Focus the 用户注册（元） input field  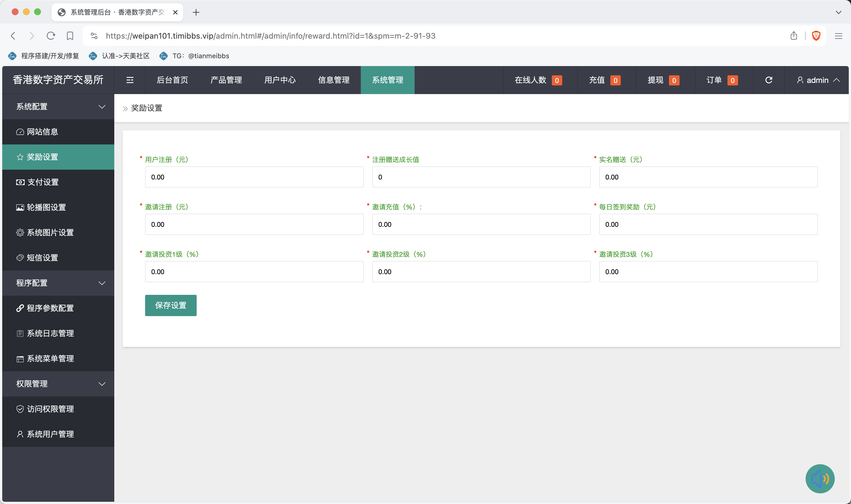(254, 177)
